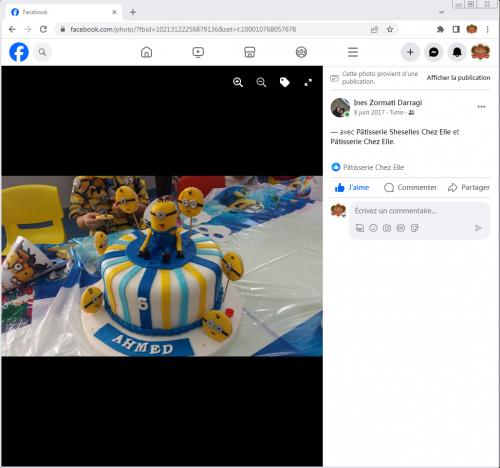Open Chrome three-dot menu
Viewport: 500px width, 468px height.
(487, 29)
